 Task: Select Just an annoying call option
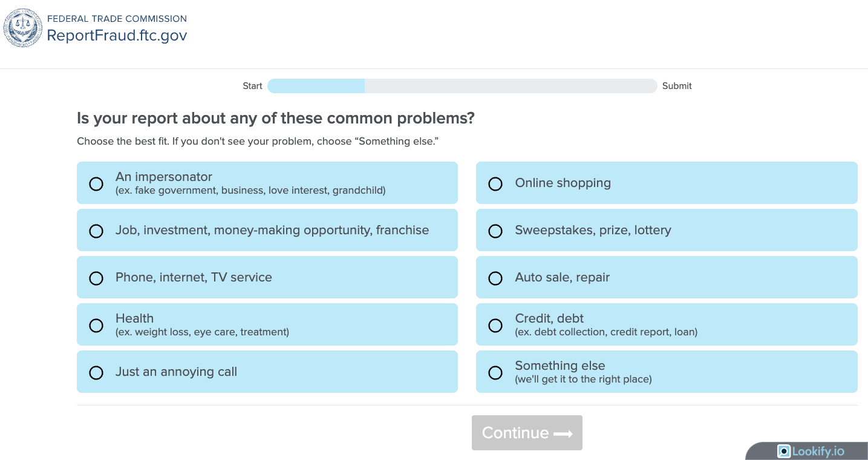(96, 372)
